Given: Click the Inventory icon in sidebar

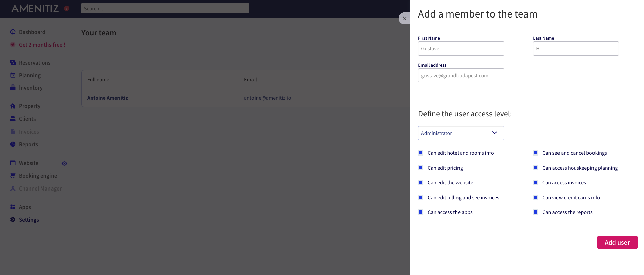Looking at the screenshot, I should click(x=13, y=88).
